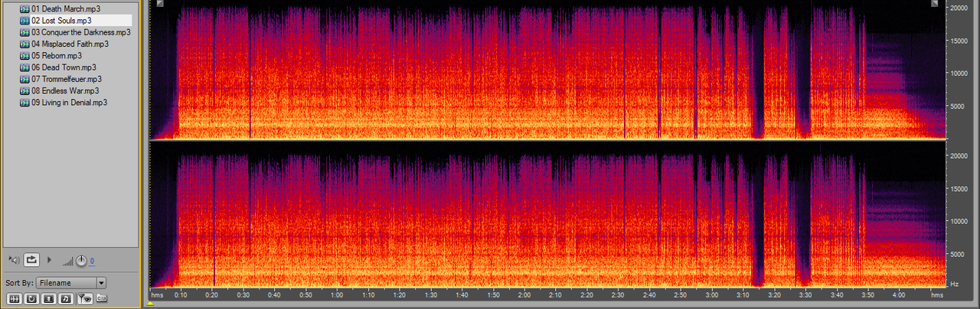This screenshot has height=309, width=980.
Task: Click the 2:00 mark on time ruler
Action: point(524,294)
